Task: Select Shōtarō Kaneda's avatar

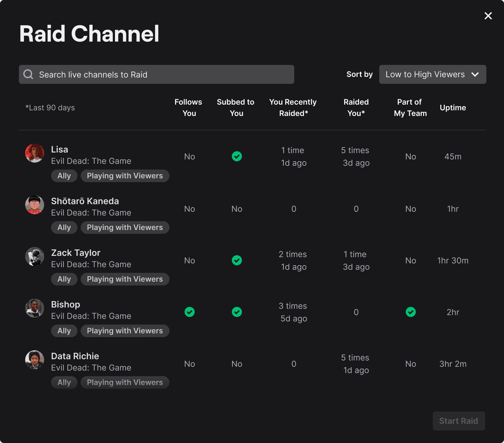Action: tap(35, 205)
